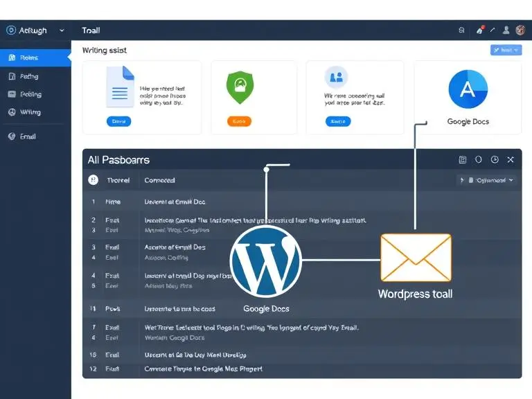Click the round icon beside Tbomel column

point(94,180)
